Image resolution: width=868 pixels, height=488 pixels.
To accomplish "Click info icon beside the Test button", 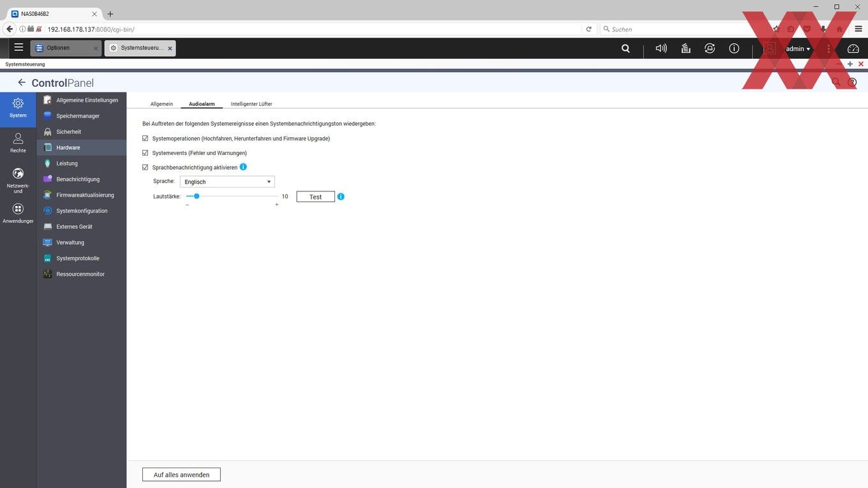I will coord(341,196).
